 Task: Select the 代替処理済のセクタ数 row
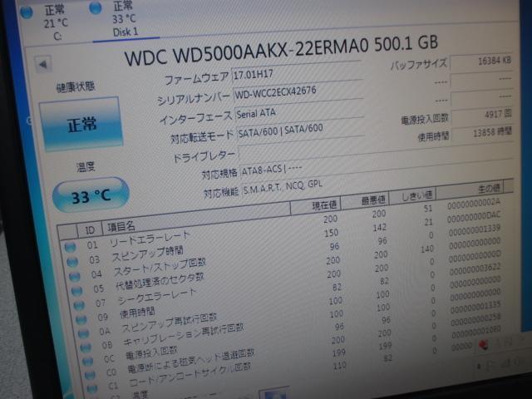tap(287, 267)
